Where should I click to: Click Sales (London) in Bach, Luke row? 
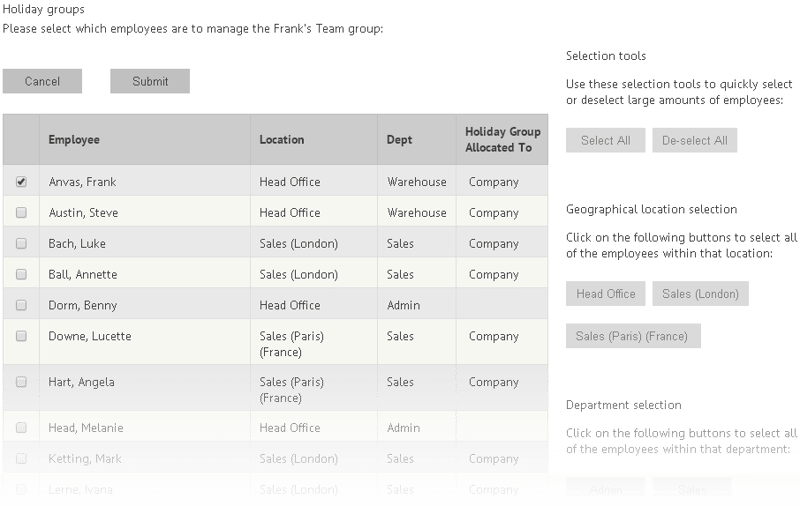[x=298, y=244]
